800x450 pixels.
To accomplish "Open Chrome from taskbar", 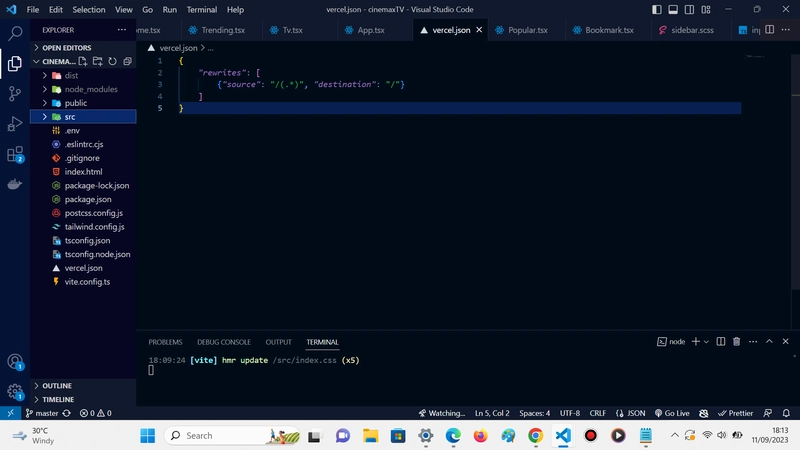I will pyautogui.click(x=535, y=435).
